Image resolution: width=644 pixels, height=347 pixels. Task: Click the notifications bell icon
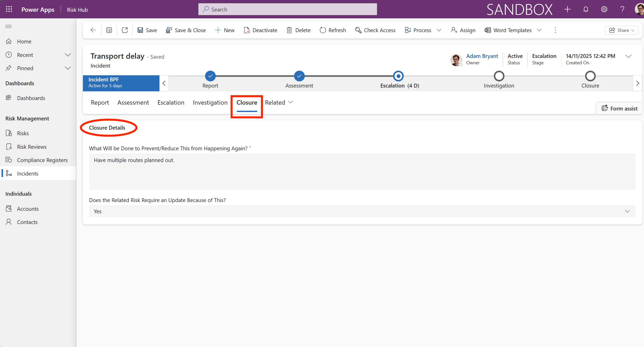(x=586, y=9)
